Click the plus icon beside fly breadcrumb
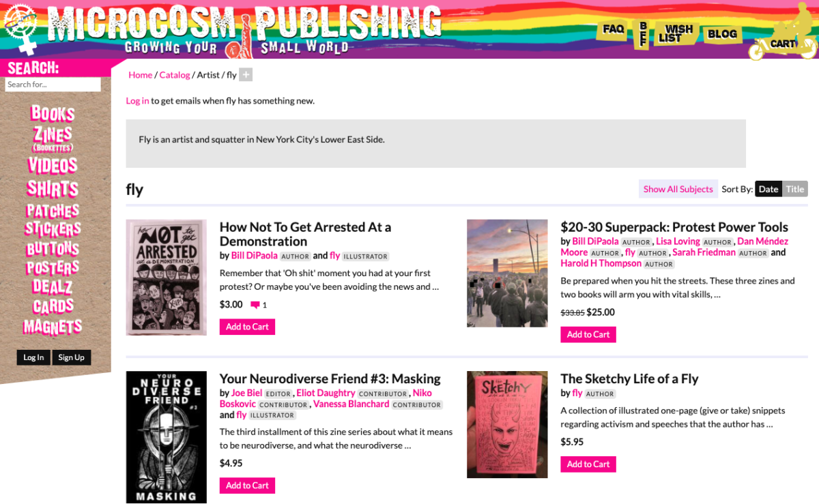The width and height of the screenshot is (819, 504). point(246,75)
